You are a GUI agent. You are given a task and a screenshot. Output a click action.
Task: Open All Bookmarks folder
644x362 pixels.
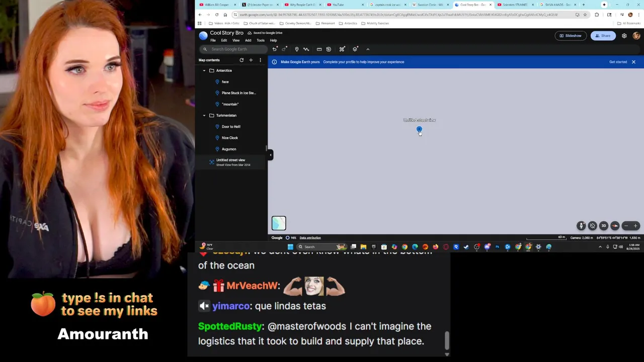point(629,23)
